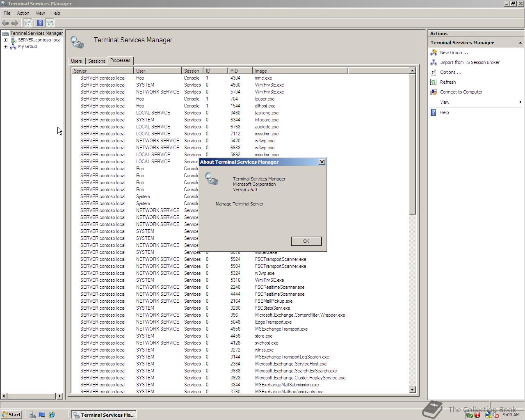
Task: Toggle the Show/Hide Action Pane toolbar icon
Action: point(50,23)
